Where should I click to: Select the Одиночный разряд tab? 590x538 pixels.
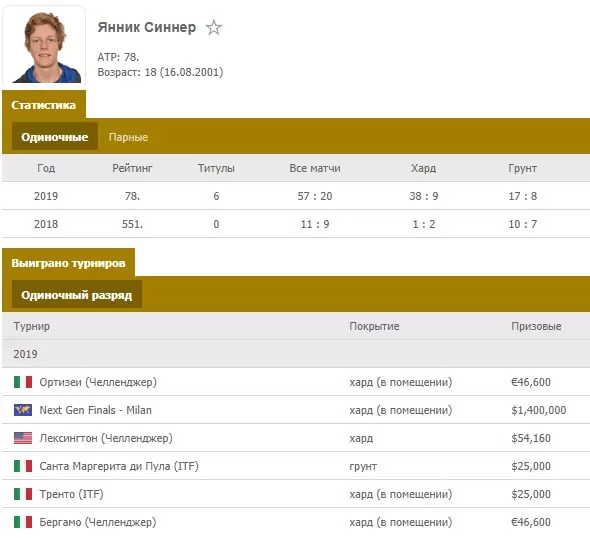coord(77,295)
